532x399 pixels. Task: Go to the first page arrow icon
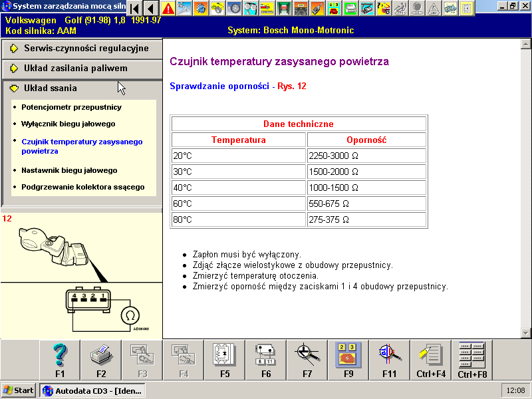coord(135,9)
